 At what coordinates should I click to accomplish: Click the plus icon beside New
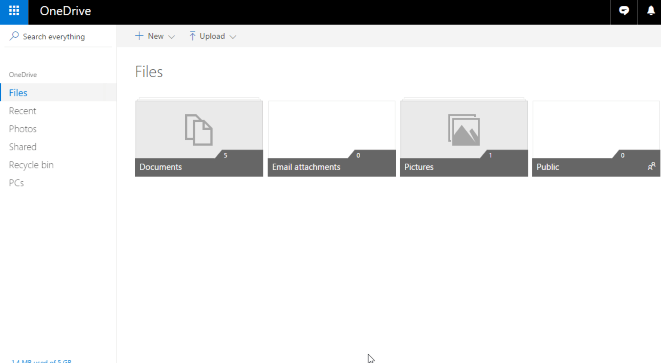(139, 36)
